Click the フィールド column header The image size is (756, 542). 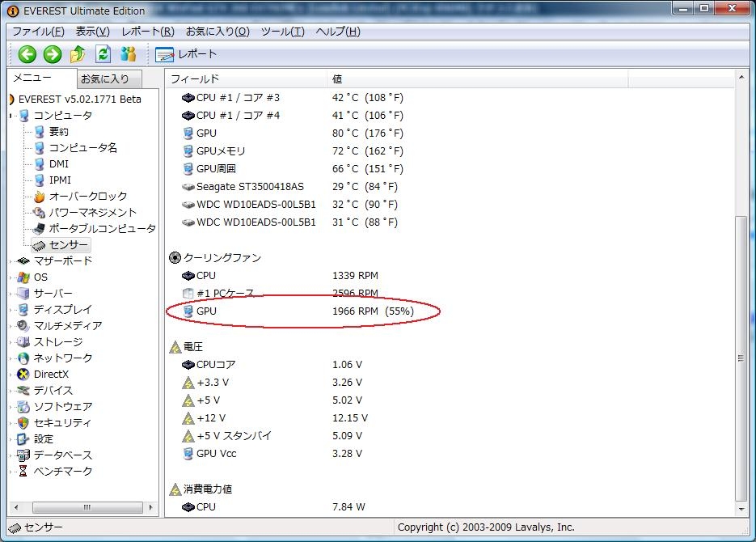pyautogui.click(x=247, y=78)
